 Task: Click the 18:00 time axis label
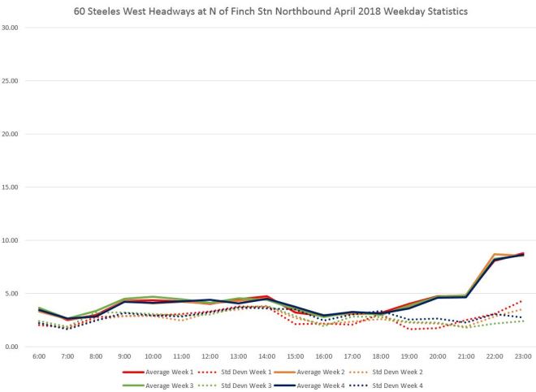[382, 356]
